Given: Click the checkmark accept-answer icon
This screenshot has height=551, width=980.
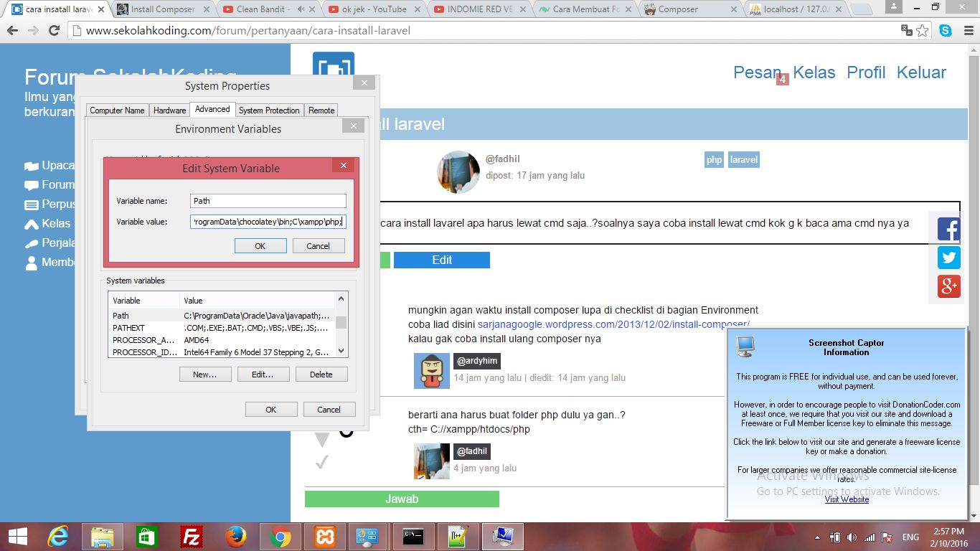Looking at the screenshot, I should click(321, 463).
